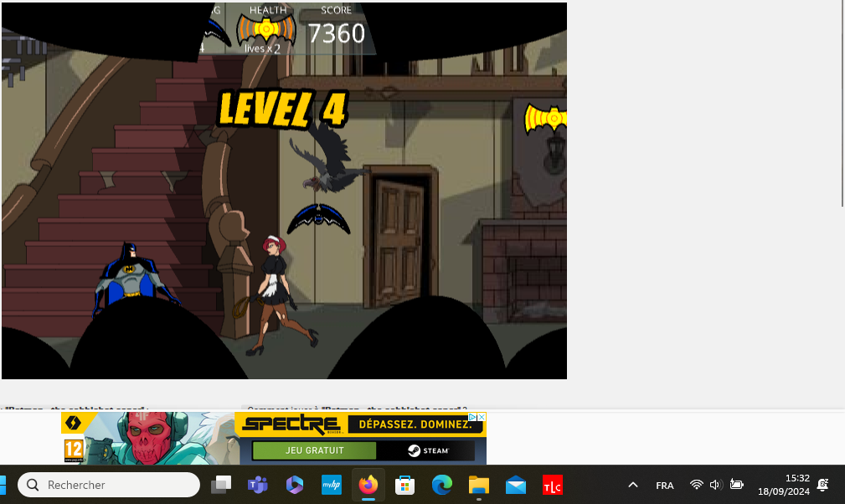Open the Wi-Fi network status icon
The width and height of the screenshot is (845, 504).
point(696,485)
